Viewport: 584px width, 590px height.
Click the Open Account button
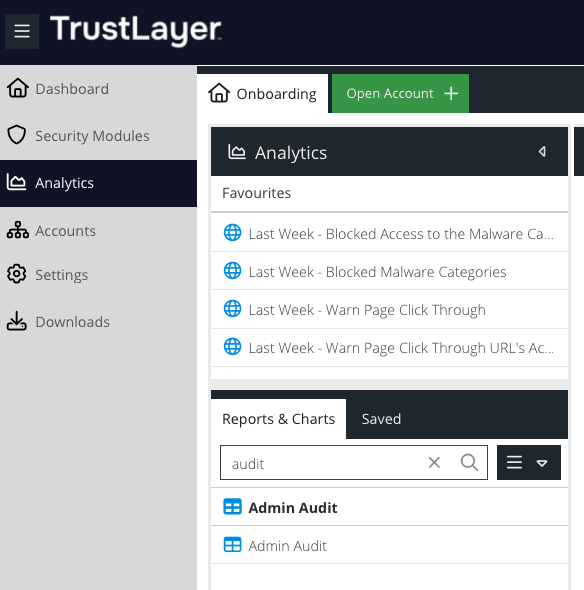click(400, 94)
